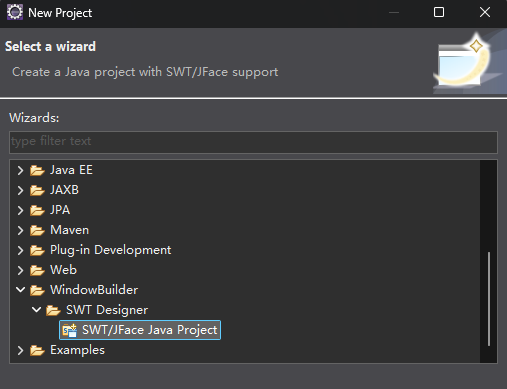This screenshot has height=389, width=507.
Task: Click the Eclipse icon in title bar
Action: coord(15,13)
